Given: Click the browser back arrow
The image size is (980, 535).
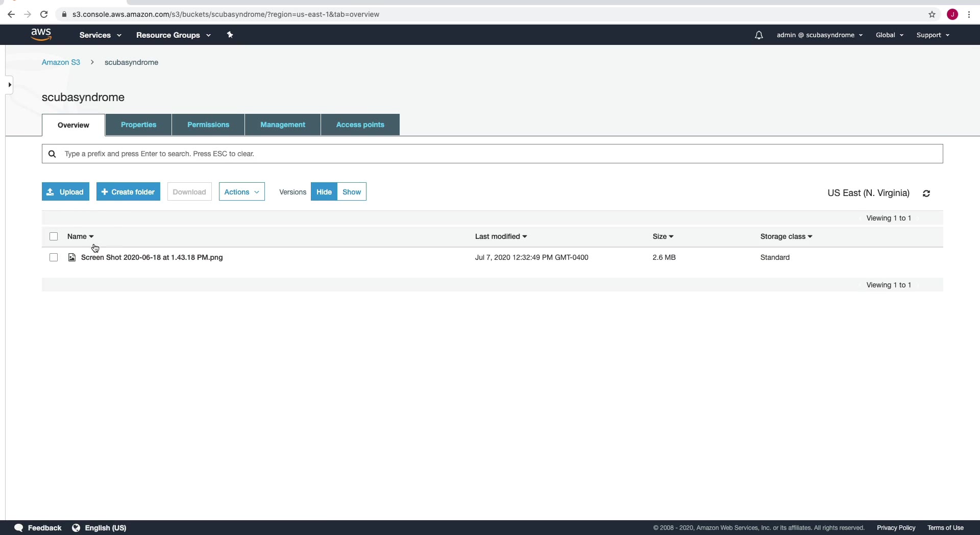Looking at the screenshot, I should pos(11,14).
